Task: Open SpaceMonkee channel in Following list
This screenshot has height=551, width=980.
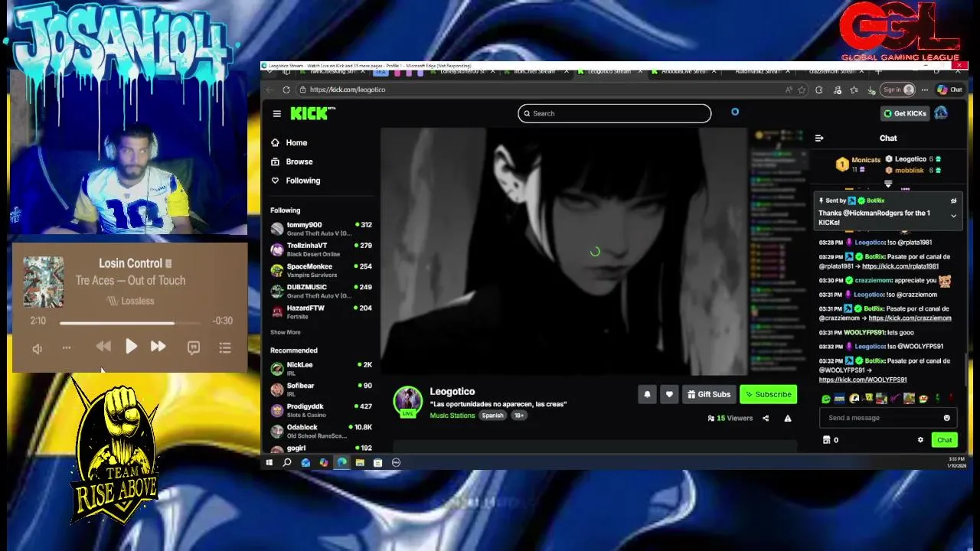Action: point(322,270)
